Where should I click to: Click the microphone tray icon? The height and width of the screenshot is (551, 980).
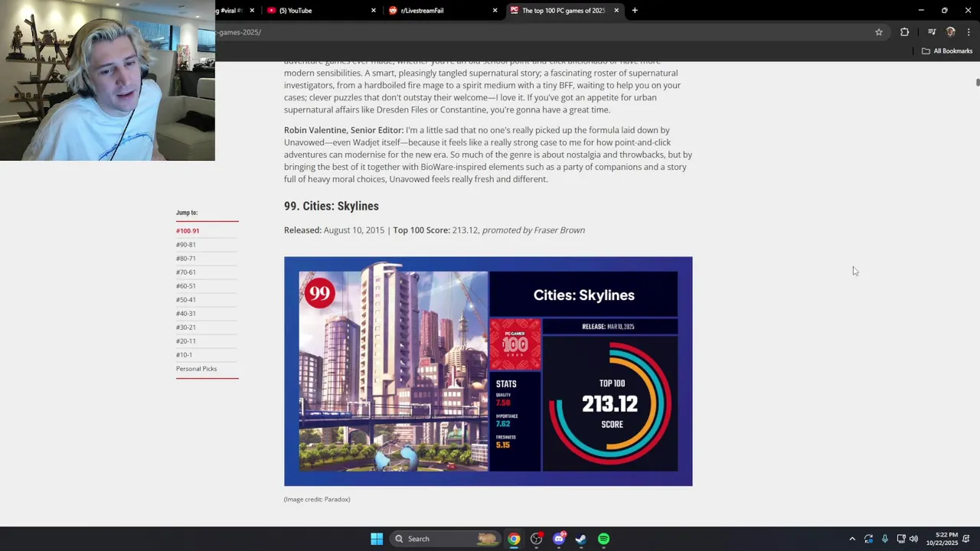click(885, 539)
